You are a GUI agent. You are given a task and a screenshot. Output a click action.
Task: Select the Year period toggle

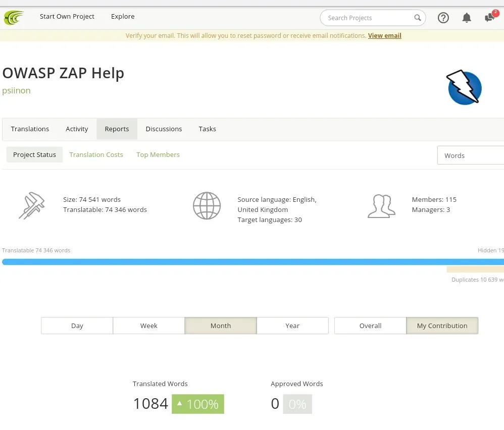point(292,326)
